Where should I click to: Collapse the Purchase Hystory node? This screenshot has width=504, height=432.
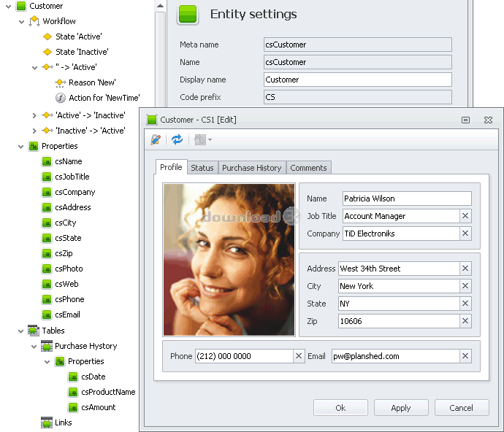click(34, 347)
